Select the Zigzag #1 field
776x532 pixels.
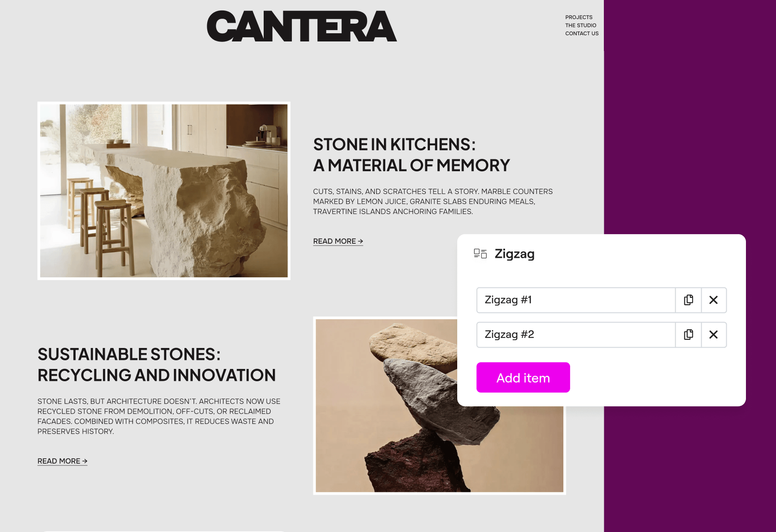pyautogui.click(x=576, y=300)
